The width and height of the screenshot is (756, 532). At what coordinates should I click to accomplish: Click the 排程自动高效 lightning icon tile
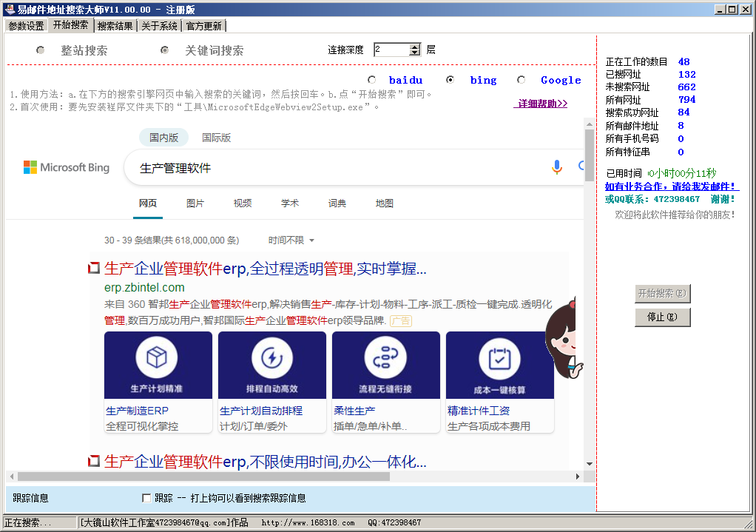click(x=272, y=365)
